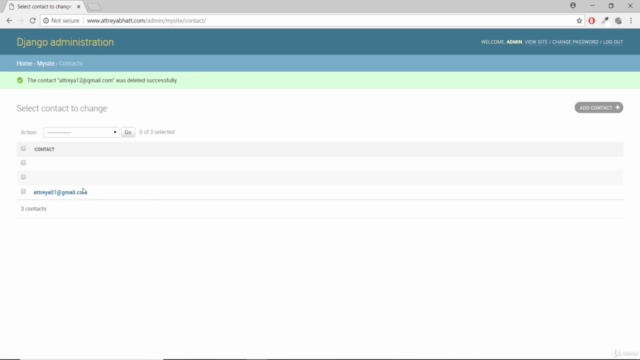Bookmark this page with the star icon
The height and width of the screenshot is (360, 640).
coord(579,20)
